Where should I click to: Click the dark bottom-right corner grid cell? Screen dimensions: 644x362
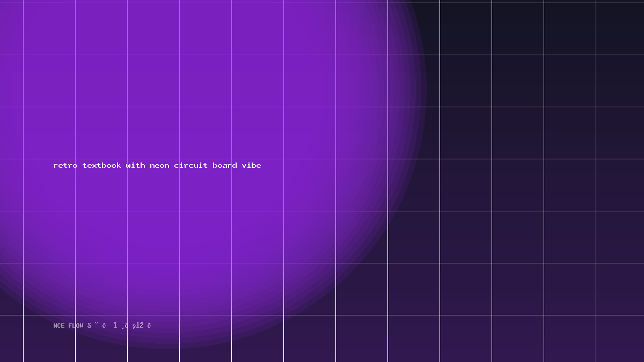point(620,338)
